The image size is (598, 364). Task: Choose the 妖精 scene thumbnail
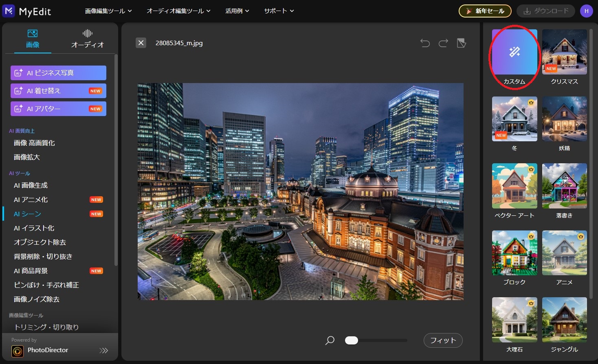(565, 119)
